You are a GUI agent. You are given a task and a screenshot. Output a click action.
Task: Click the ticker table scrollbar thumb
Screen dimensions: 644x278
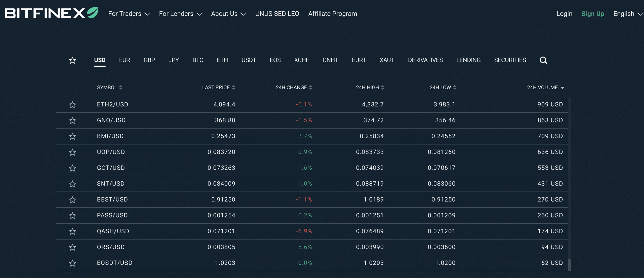tap(570, 265)
